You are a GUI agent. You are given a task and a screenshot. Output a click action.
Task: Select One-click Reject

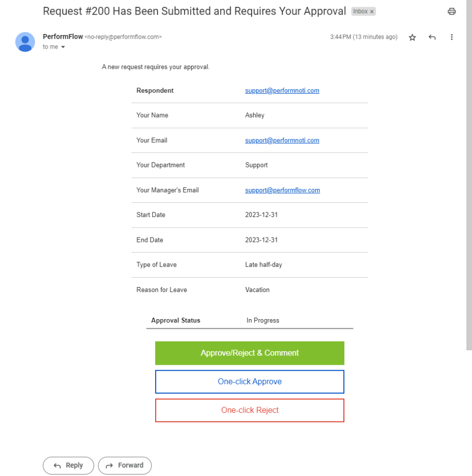pyautogui.click(x=249, y=410)
